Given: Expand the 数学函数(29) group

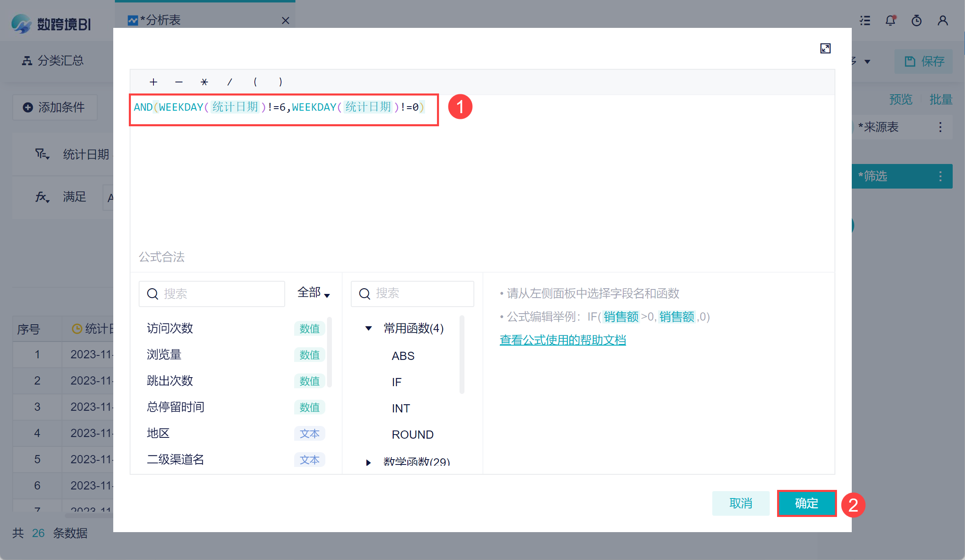Looking at the screenshot, I should click(368, 462).
